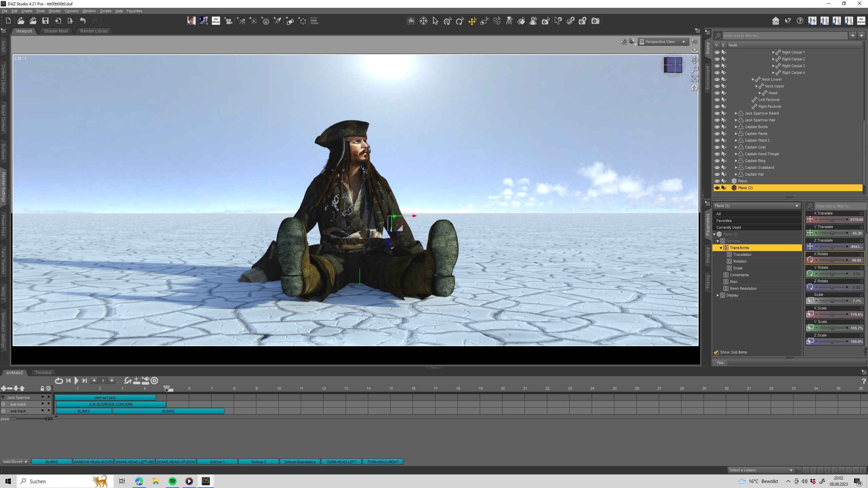Image resolution: width=868 pixels, height=488 pixels.
Task: Click the Create New Point Light icon
Action: [x=253, y=21]
